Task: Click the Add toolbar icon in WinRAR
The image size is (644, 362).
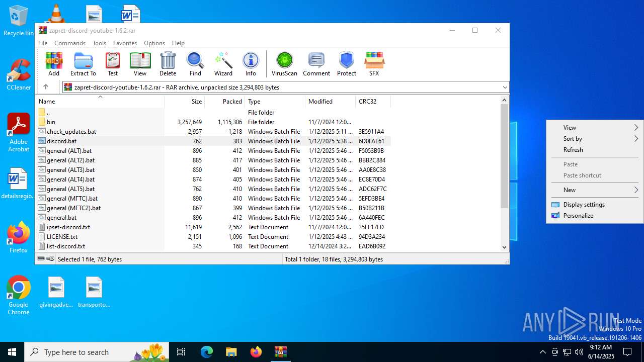Action: [54, 64]
